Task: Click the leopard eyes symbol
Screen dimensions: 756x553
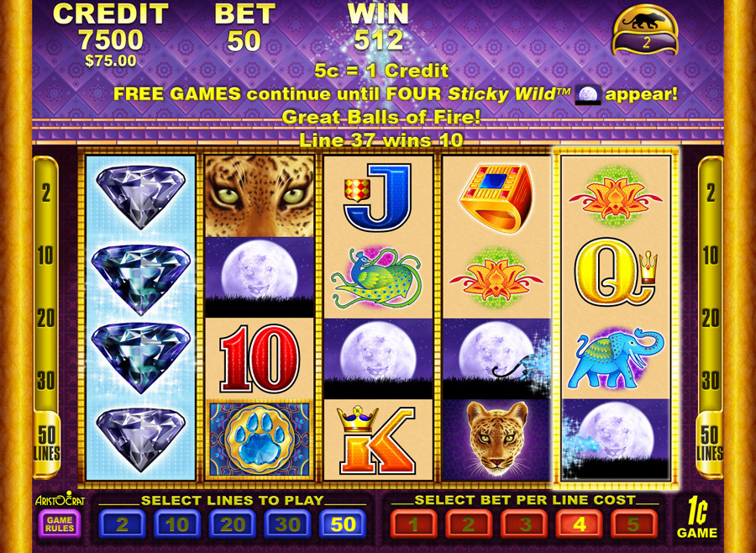Action: (x=260, y=196)
